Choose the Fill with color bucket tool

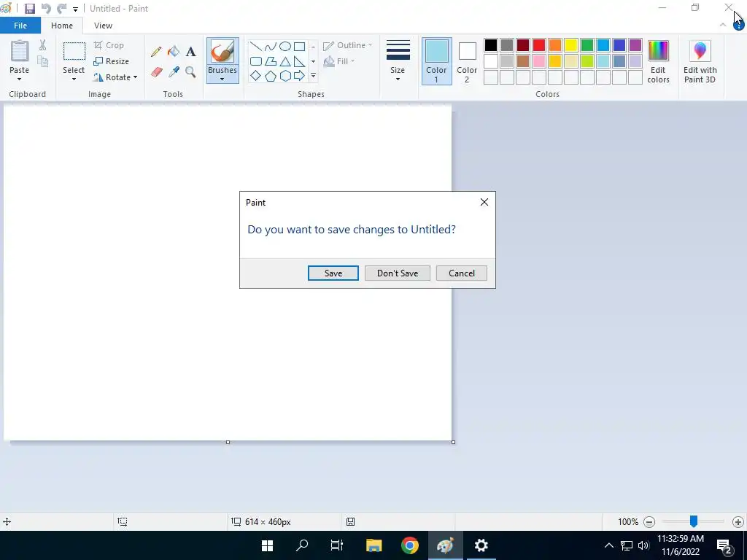click(174, 52)
